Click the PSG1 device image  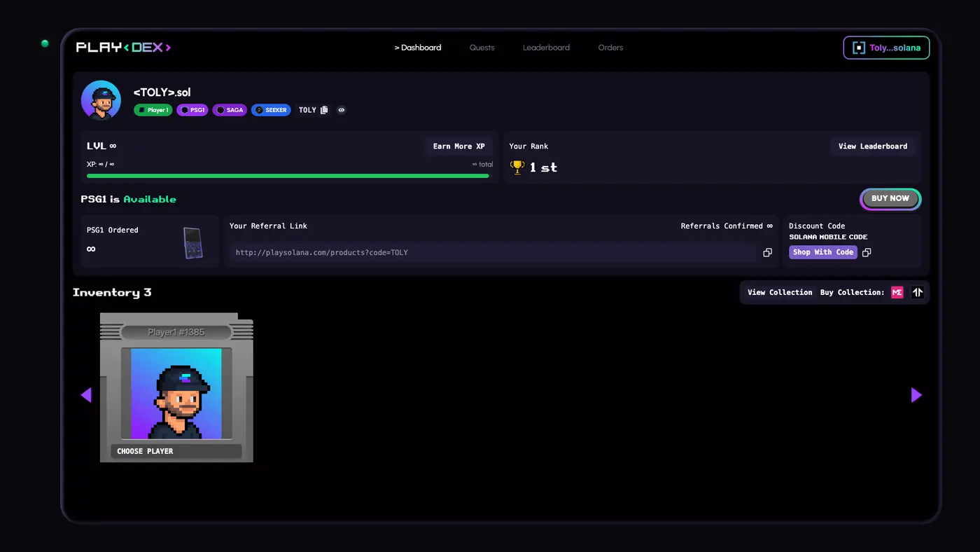192,243
